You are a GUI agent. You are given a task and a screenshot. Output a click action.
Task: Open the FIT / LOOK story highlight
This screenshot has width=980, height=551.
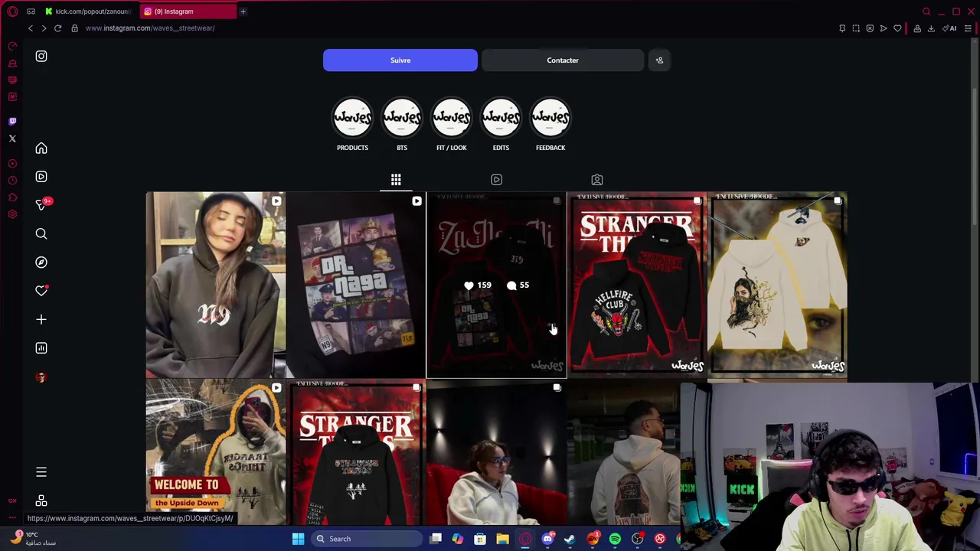coord(452,125)
